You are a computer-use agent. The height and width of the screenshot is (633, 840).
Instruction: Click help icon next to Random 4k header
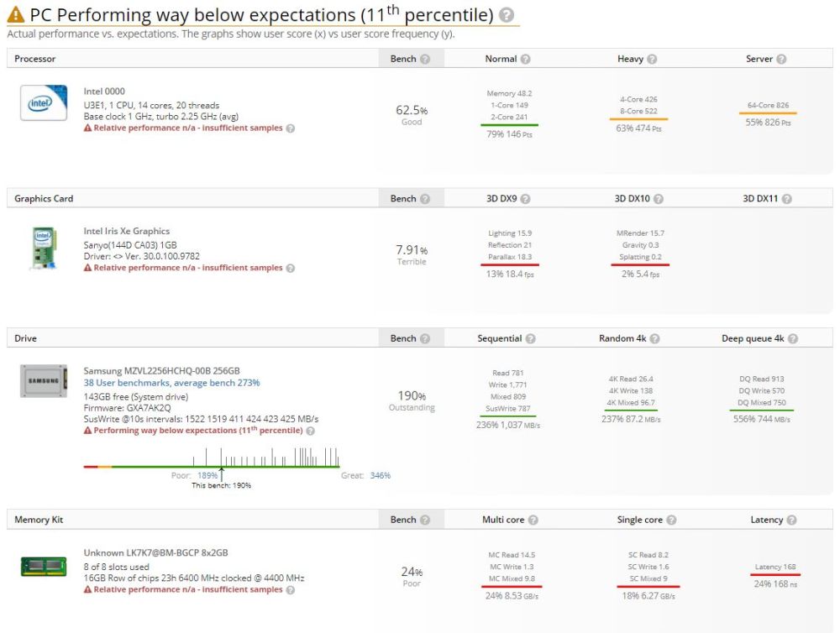(x=654, y=339)
